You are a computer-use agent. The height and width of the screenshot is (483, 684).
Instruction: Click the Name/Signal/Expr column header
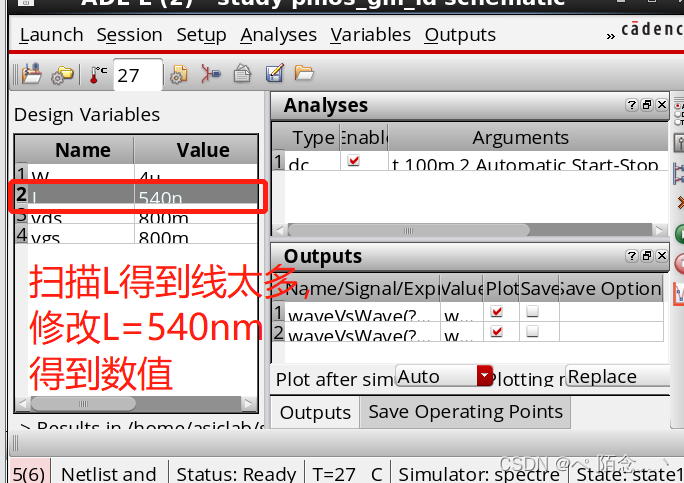(362, 289)
